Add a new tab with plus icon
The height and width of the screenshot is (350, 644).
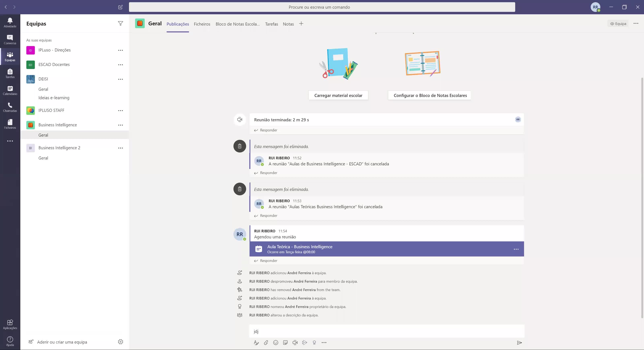tap(301, 24)
